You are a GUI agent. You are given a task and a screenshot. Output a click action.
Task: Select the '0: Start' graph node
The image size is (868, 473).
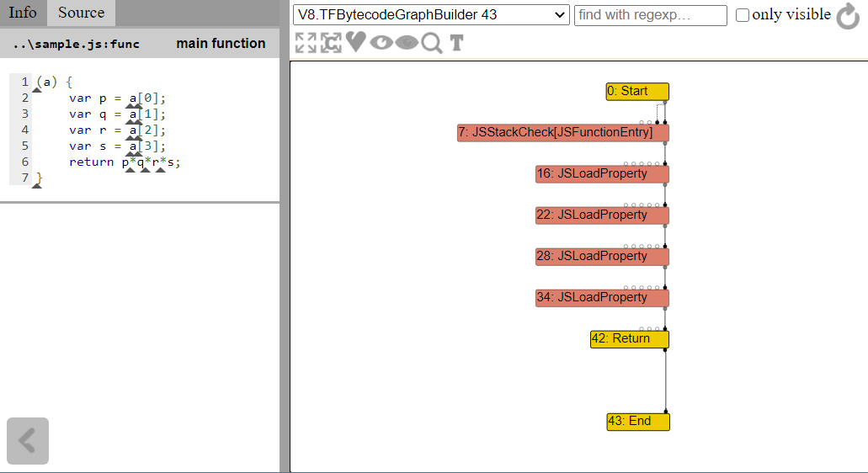(x=636, y=92)
